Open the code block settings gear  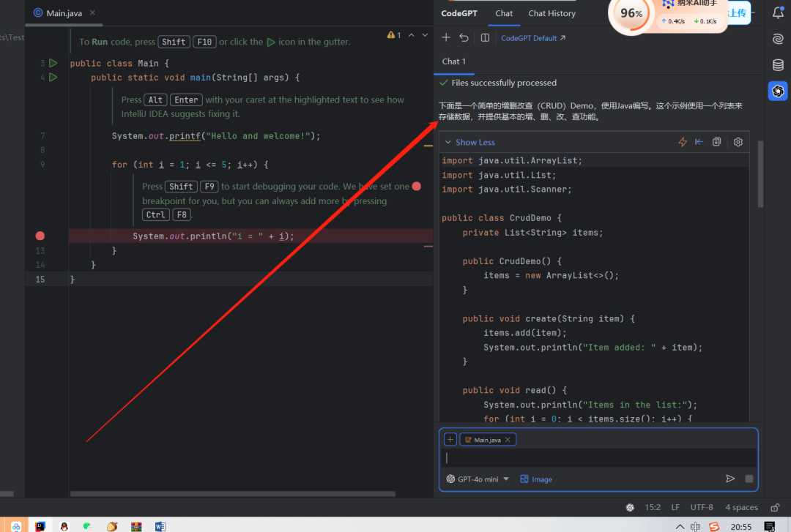pos(738,142)
